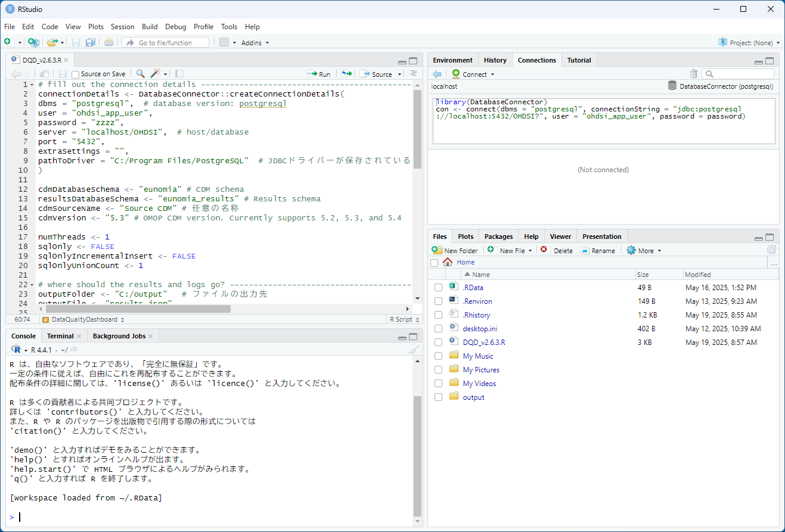The width and height of the screenshot is (785, 532).
Task: Click the Re-run previous code region icon
Action: pos(346,74)
